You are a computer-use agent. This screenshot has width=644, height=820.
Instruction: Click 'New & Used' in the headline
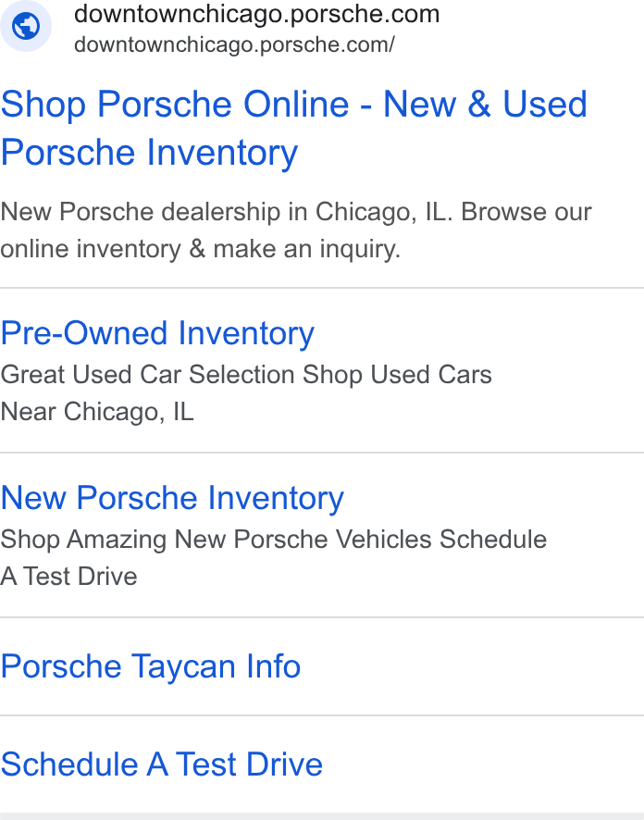click(x=486, y=104)
